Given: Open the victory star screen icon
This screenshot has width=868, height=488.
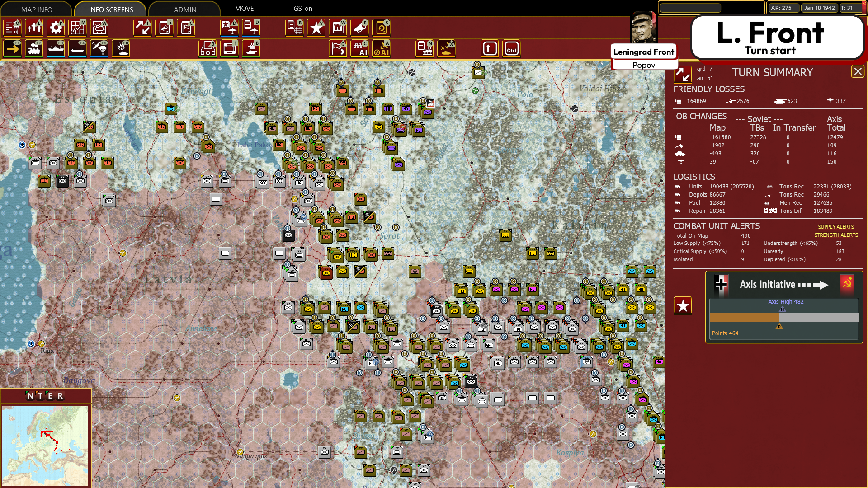Looking at the screenshot, I should [x=316, y=28].
